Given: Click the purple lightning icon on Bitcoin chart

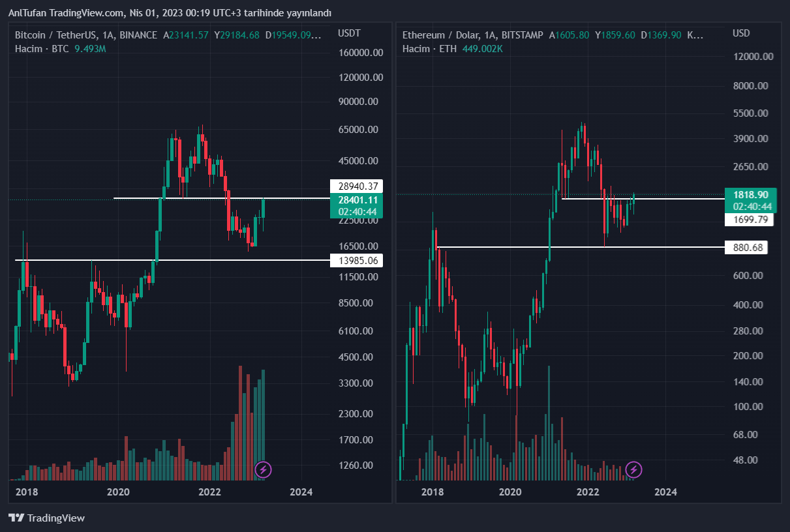Looking at the screenshot, I should click(x=263, y=469).
